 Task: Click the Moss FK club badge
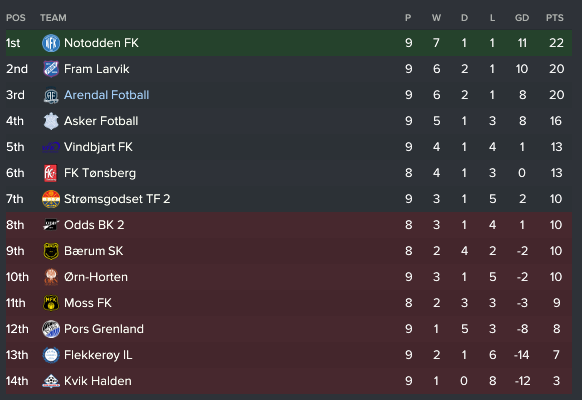[51, 303]
